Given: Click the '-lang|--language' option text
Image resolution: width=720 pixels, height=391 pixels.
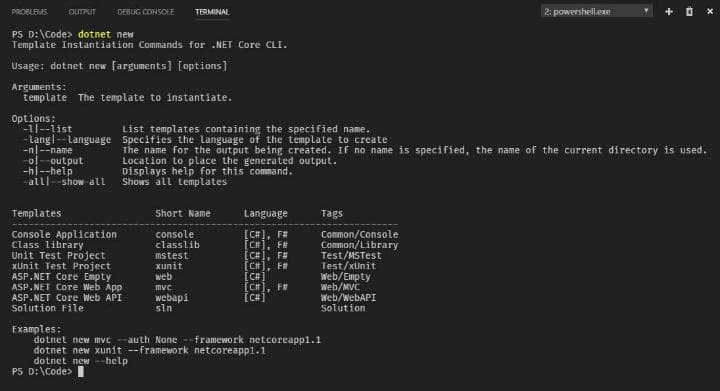Looking at the screenshot, I should pos(67,140).
